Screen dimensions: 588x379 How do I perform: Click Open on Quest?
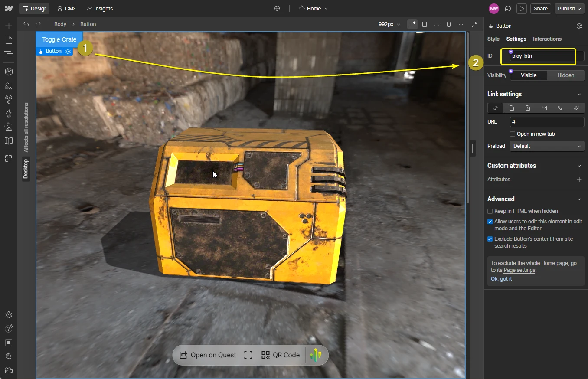(208, 355)
